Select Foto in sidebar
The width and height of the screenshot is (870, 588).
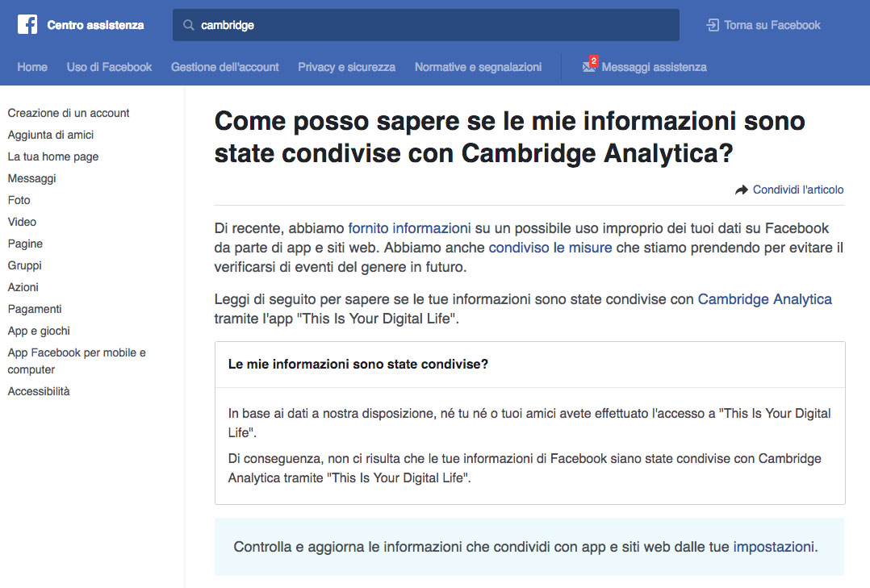pos(19,200)
